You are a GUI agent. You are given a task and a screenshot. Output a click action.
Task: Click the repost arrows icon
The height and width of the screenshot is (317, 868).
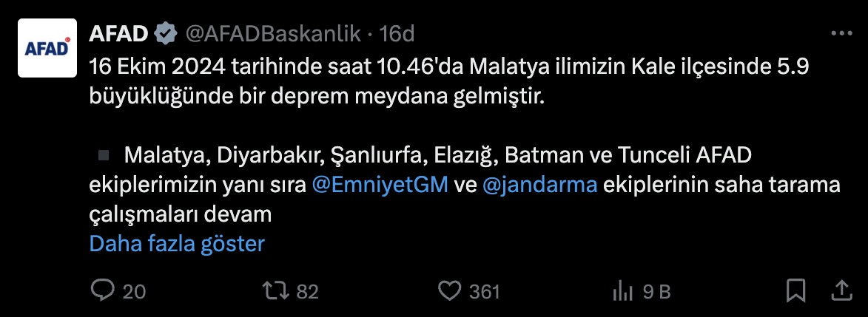click(x=276, y=290)
